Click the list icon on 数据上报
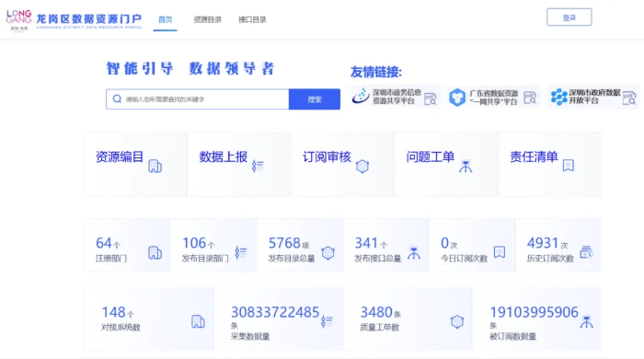Viewport: 644px width, 359px height. click(x=258, y=166)
